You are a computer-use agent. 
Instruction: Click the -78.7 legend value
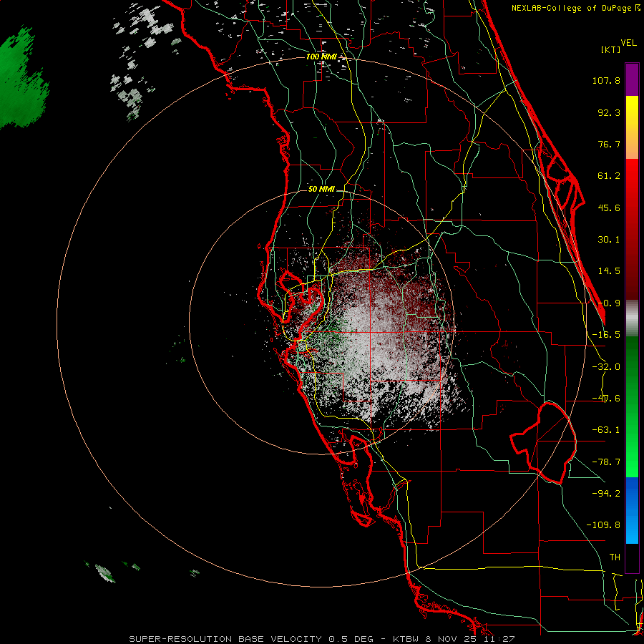[x=606, y=462]
